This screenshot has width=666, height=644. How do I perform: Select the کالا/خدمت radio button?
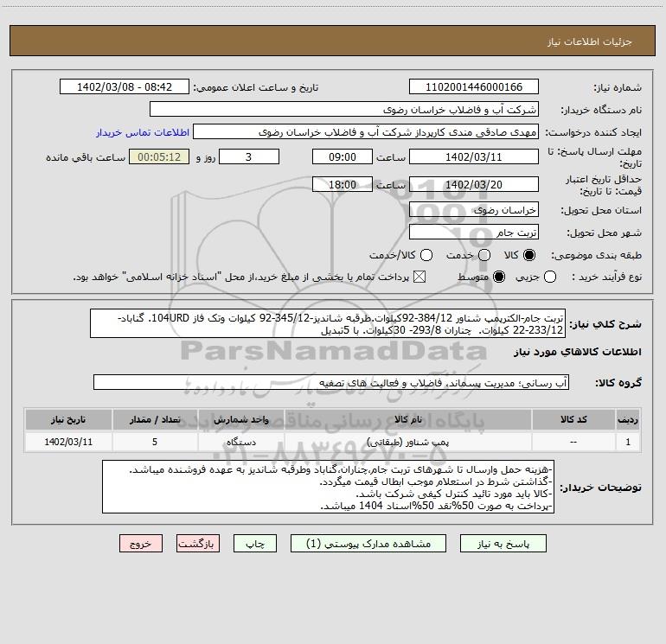click(426, 255)
